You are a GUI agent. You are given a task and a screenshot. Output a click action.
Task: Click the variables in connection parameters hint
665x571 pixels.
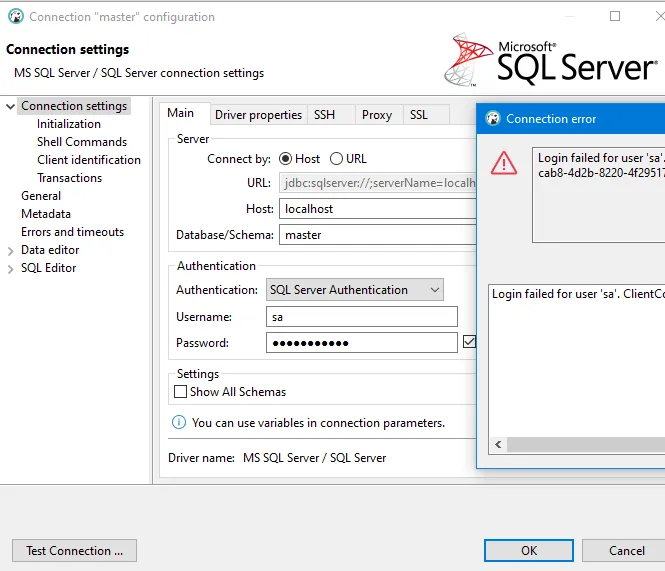318,423
